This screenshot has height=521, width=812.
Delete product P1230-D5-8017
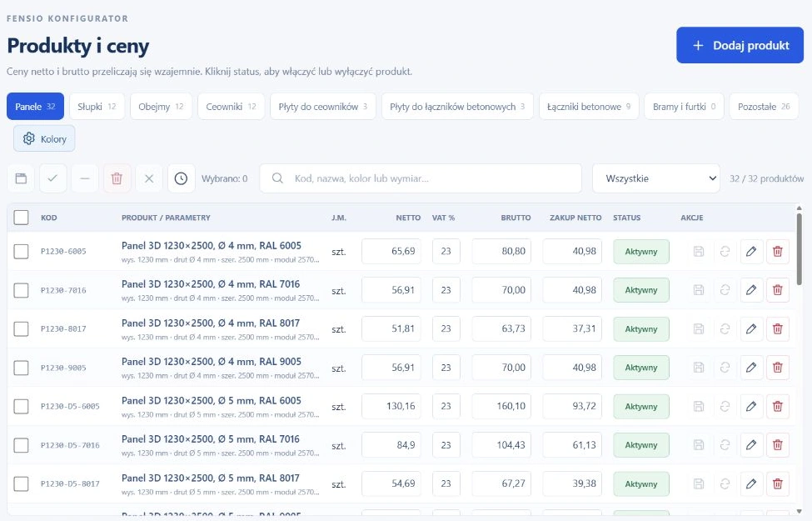778,483
